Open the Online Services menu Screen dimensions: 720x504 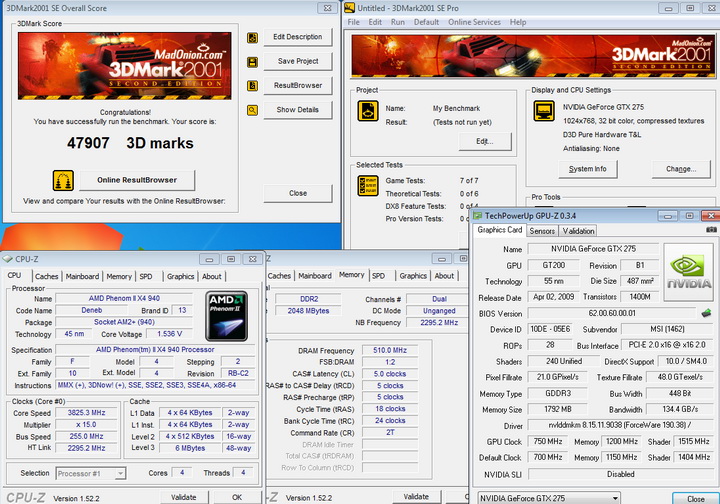474,22
